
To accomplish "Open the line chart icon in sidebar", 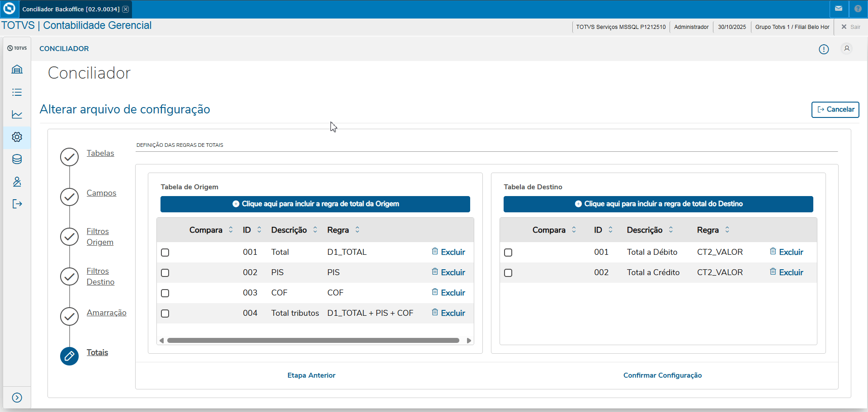I will 17,114.
